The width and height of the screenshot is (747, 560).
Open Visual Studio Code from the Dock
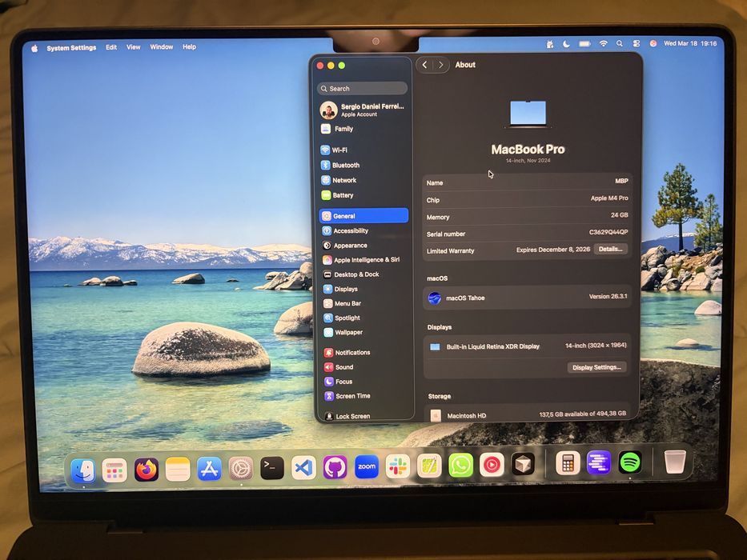(303, 468)
